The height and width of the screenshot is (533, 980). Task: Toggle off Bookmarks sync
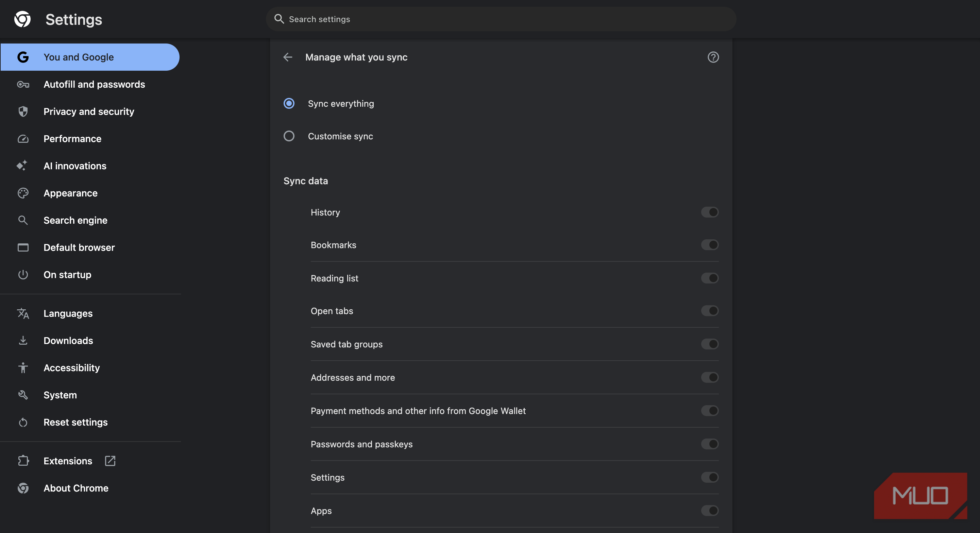tap(710, 245)
